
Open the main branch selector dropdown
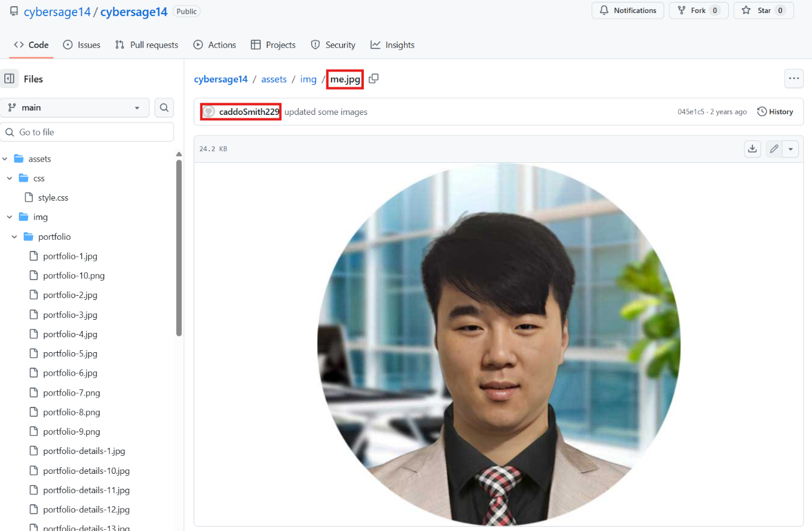pos(74,107)
